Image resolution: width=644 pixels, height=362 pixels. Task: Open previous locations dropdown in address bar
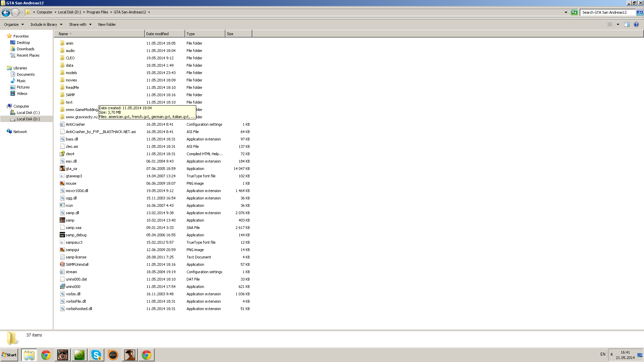pos(566,12)
